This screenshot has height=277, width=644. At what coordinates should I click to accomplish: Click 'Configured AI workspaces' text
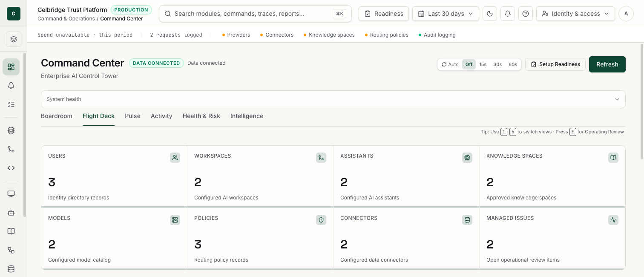pos(226,198)
